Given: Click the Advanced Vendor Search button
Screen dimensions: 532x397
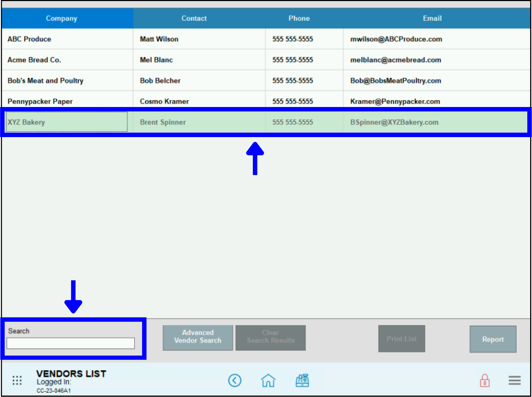Looking at the screenshot, I should tap(197, 337).
